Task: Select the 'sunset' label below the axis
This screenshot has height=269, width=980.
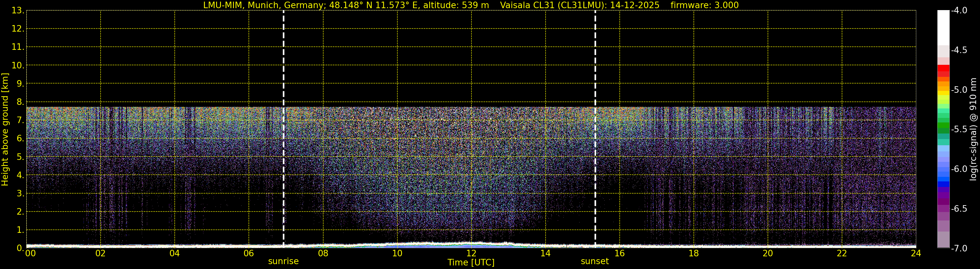Action: [x=595, y=262]
